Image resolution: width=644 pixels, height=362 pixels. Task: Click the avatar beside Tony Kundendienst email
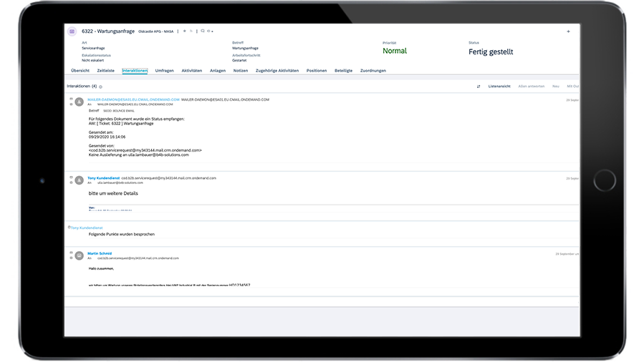(79, 180)
